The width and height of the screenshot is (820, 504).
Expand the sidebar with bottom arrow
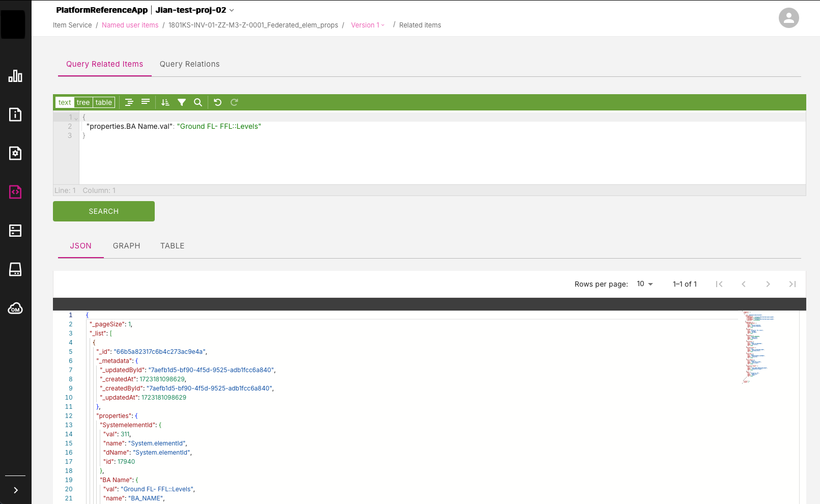point(15,490)
